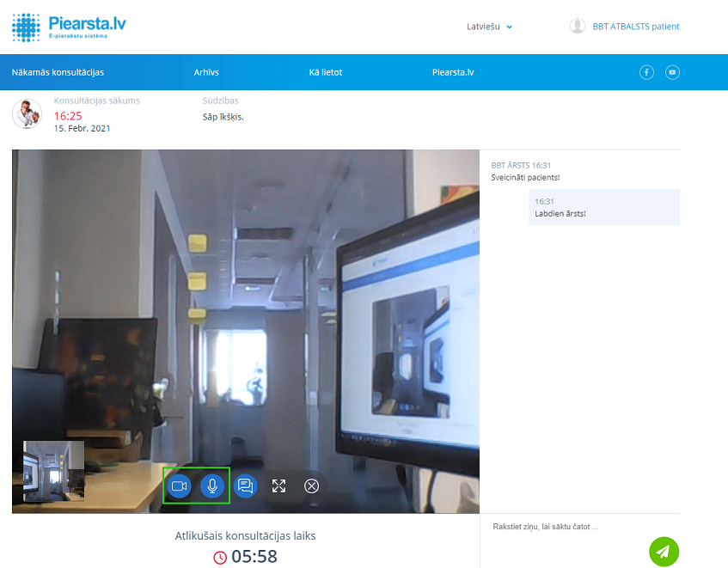Open the YouTube channel icon
Image resolution: width=728 pixels, height=568 pixels.
pos(672,72)
